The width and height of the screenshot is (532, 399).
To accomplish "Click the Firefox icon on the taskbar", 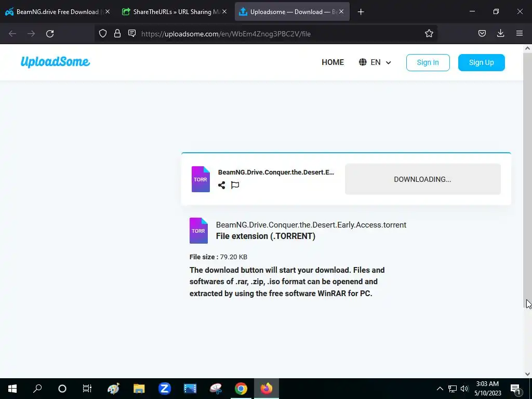I will pos(267,389).
